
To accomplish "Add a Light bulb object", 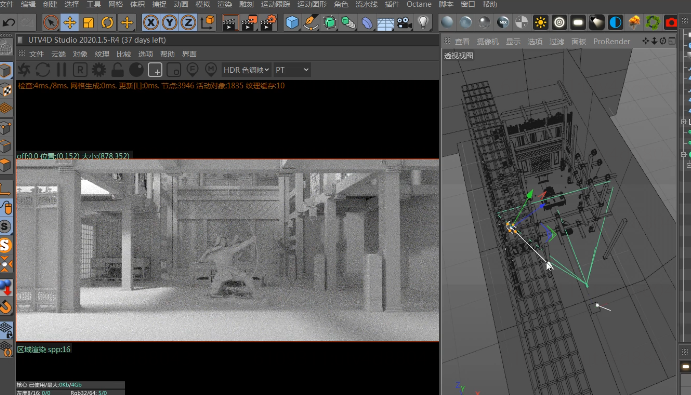I will (x=423, y=22).
